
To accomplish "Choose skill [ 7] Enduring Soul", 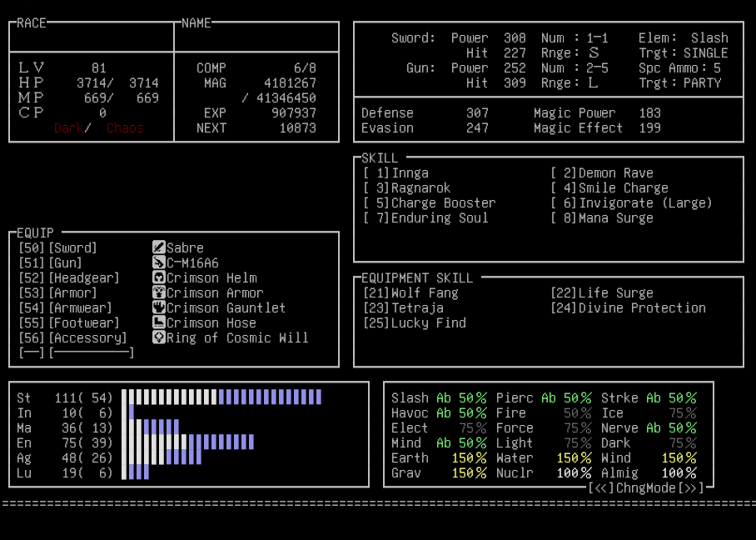I will click(425, 217).
